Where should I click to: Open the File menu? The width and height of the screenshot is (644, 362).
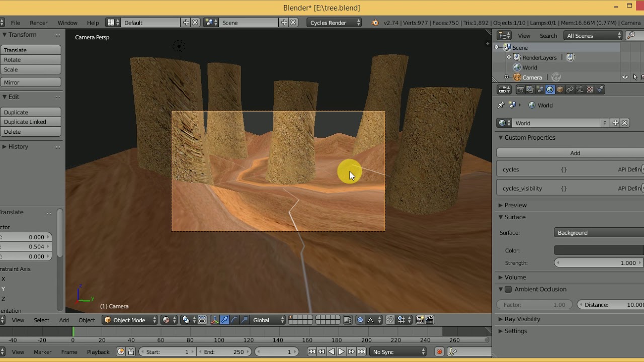click(x=16, y=23)
